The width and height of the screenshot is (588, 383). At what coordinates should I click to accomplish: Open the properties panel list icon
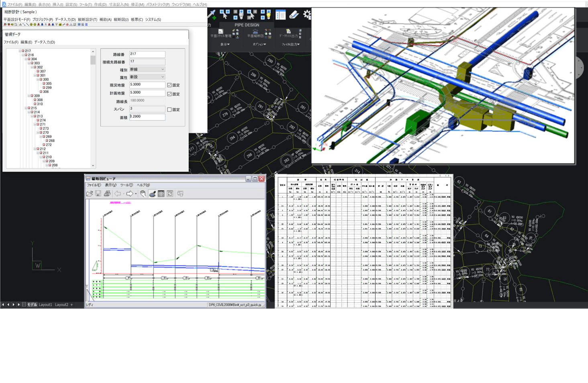(x=280, y=15)
